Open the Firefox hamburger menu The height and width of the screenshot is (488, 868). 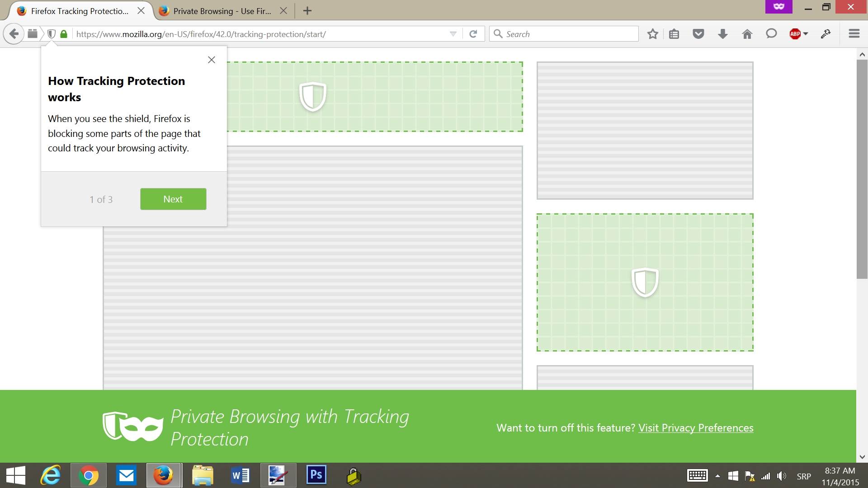[x=854, y=33]
